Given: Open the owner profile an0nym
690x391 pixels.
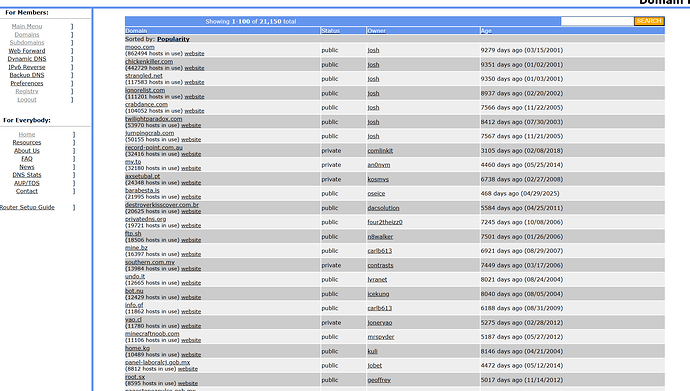Looking at the screenshot, I should pos(379,165).
